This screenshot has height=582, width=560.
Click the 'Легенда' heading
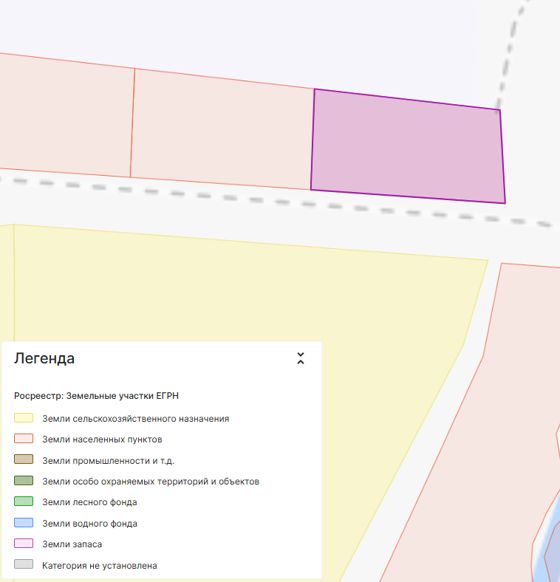(44, 359)
